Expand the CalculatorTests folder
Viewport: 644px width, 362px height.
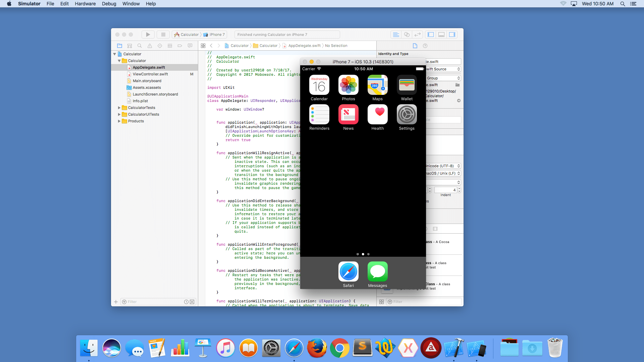click(119, 108)
